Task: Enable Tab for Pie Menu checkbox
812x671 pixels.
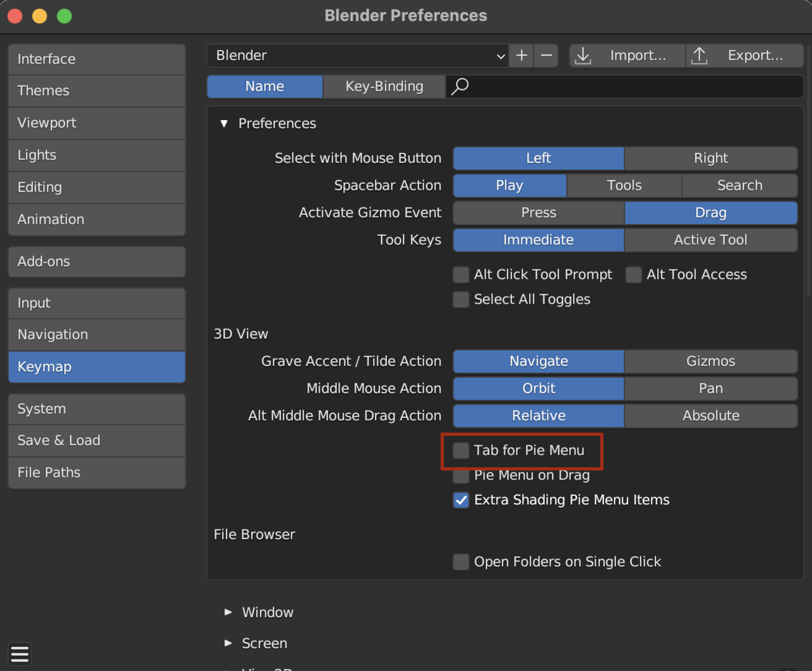Action: click(461, 450)
